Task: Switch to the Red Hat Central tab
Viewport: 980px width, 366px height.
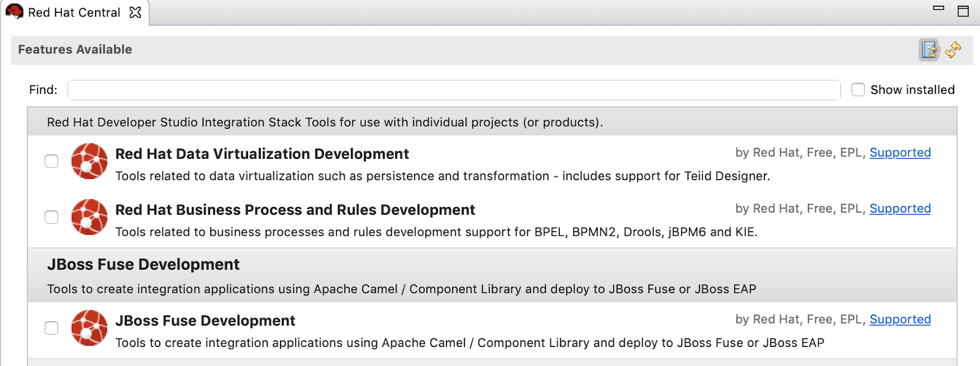Action: pyautogui.click(x=74, y=12)
